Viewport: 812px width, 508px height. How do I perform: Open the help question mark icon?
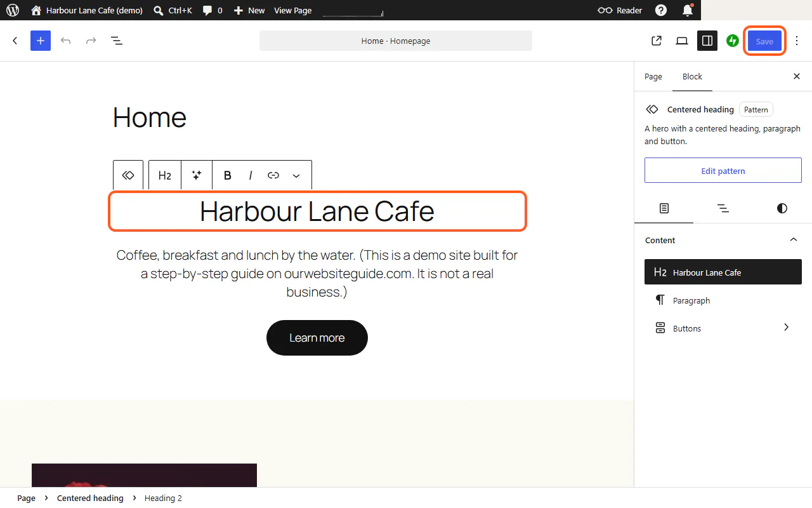(661, 10)
